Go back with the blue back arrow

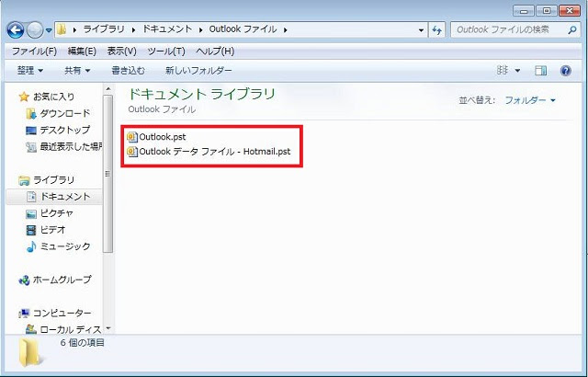click(16, 30)
